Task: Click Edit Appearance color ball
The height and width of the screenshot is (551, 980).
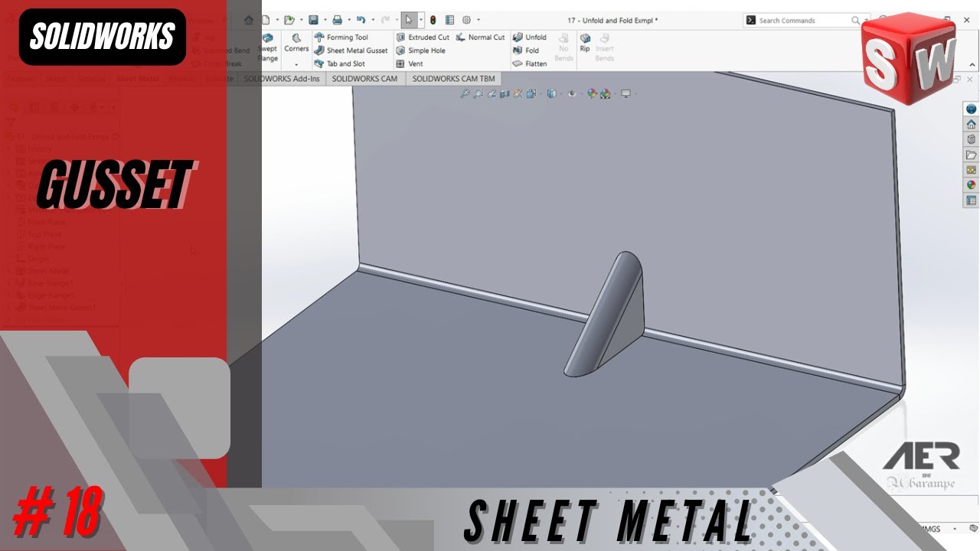Action: click(x=592, y=93)
